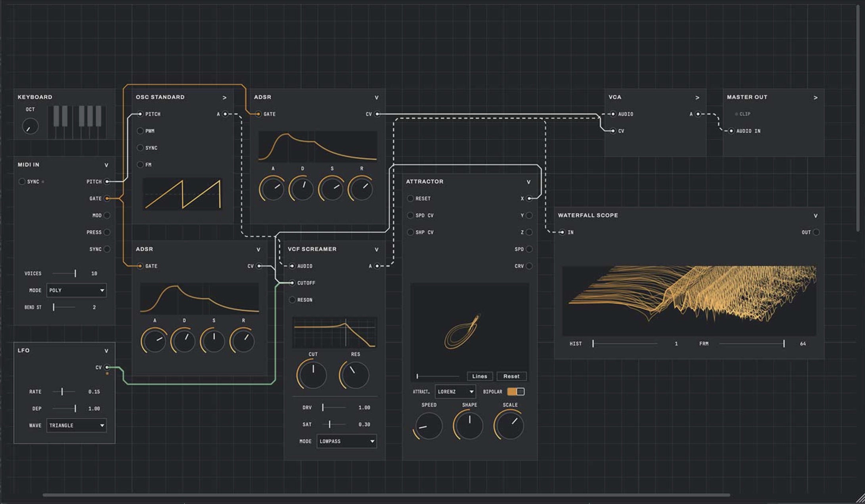Click the Lines button in Attractor
Viewport: 865px width, 504px height.
click(x=480, y=376)
